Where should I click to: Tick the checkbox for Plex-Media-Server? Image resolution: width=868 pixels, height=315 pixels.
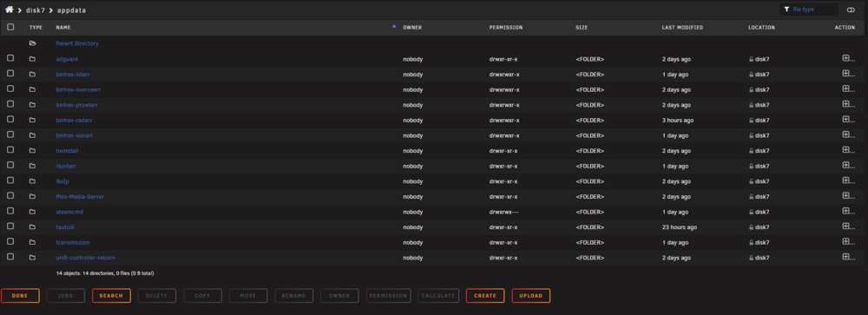(10, 196)
